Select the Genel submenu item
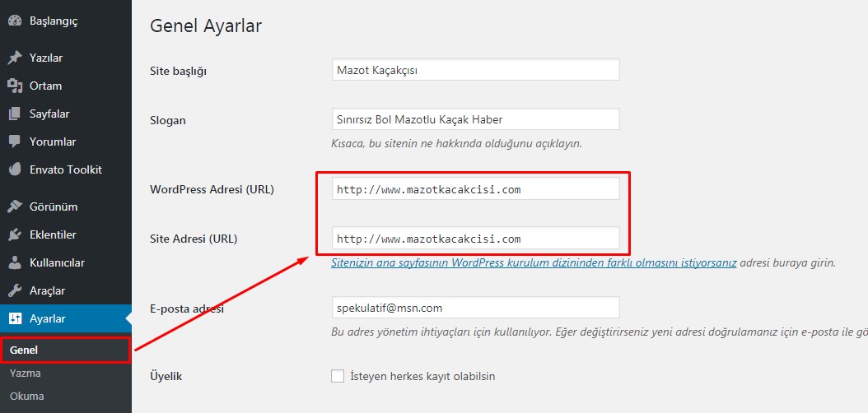 tap(25, 350)
